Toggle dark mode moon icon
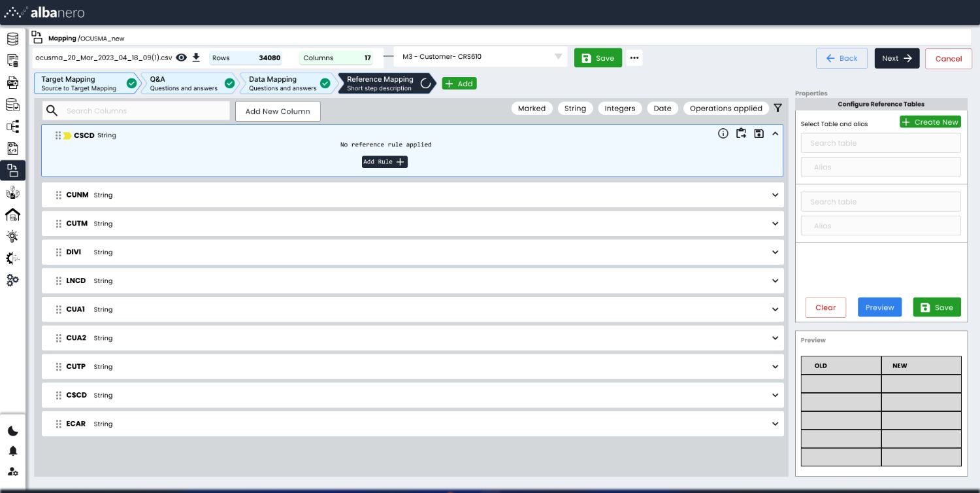 pyautogui.click(x=12, y=431)
